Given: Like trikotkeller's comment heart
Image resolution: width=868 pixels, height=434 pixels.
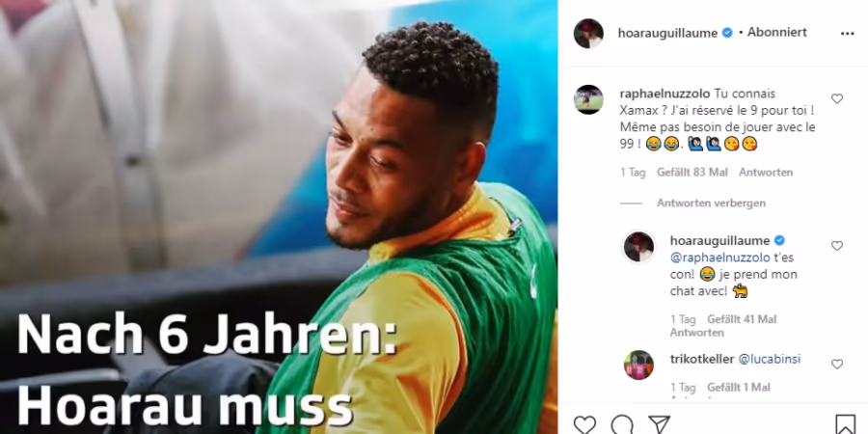Looking at the screenshot, I should pos(837,365).
